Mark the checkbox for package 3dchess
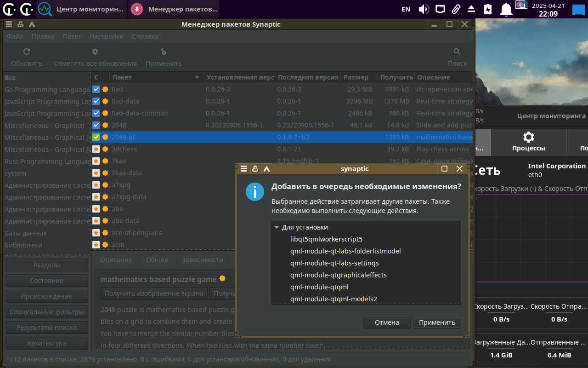 pos(96,149)
